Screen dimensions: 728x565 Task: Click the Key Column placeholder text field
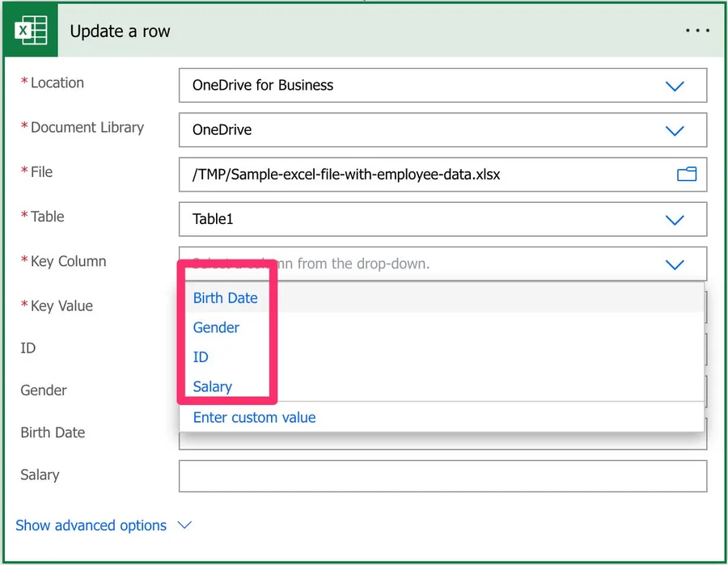[413, 264]
